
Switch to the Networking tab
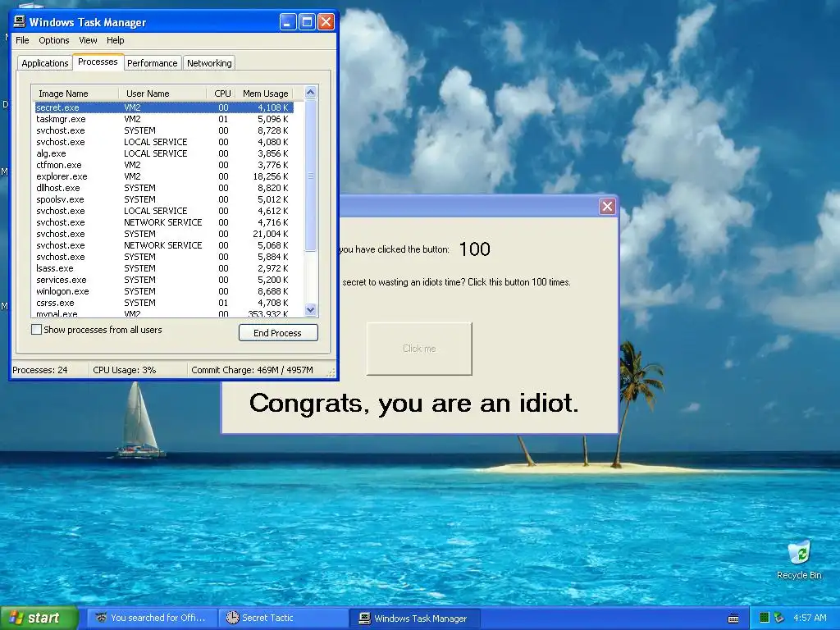point(209,63)
